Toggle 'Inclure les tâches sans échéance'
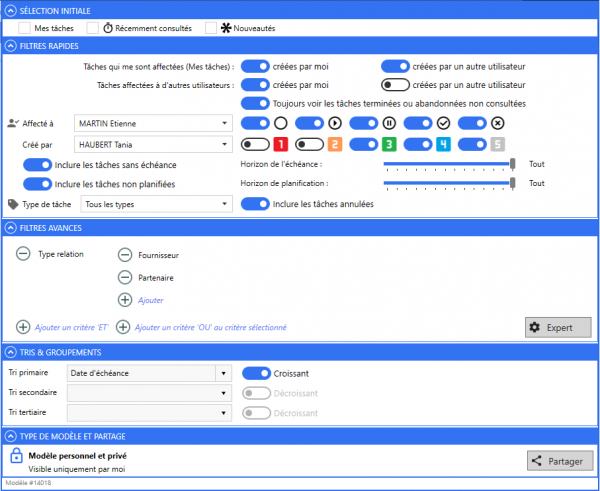The width and height of the screenshot is (600, 491). pos(38,165)
